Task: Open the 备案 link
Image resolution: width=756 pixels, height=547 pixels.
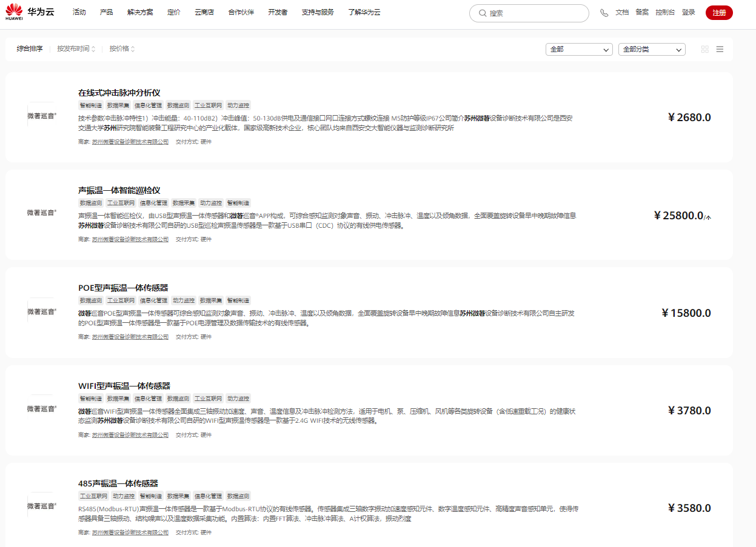Action: point(642,13)
